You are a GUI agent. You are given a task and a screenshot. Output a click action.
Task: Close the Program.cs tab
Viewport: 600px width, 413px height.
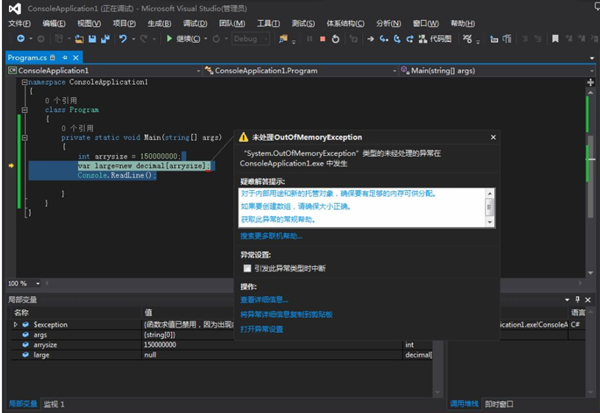pos(76,57)
